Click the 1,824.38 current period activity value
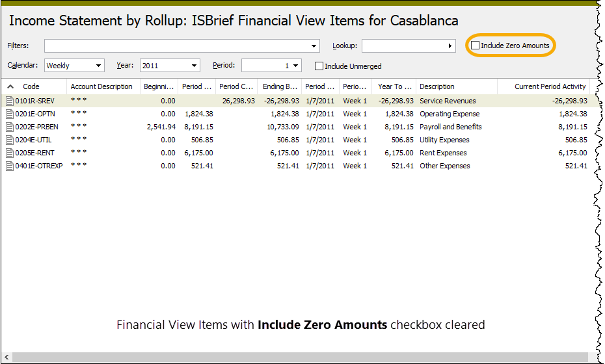 (x=573, y=114)
